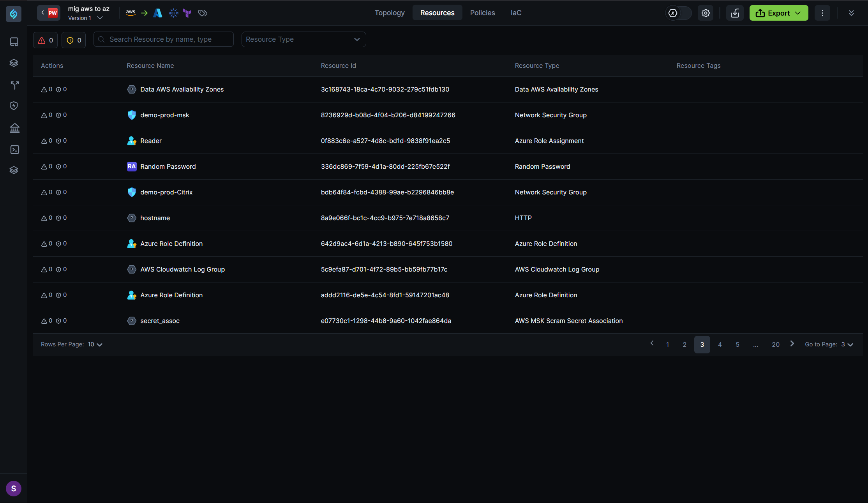This screenshot has width=868, height=503.
Task: Focus the Search Resource input field
Action: coord(164,39)
